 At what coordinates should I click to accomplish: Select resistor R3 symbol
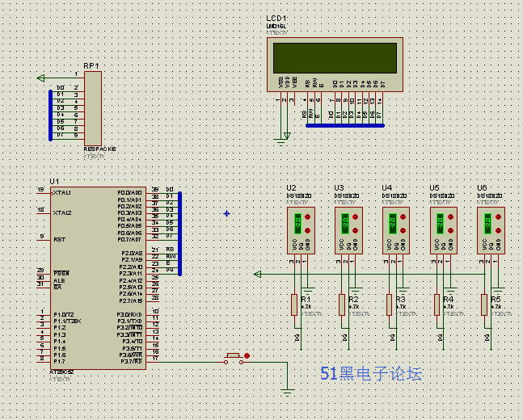tap(390, 304)
